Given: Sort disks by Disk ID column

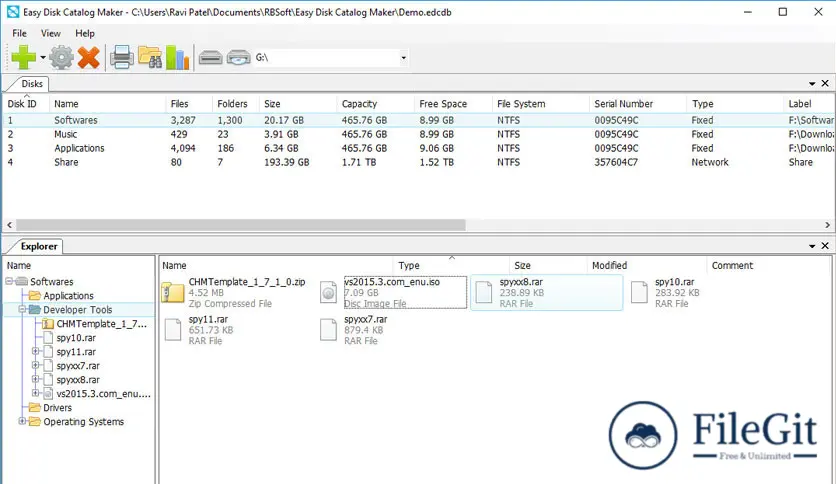Looking at the screenshot, I should click(26, 104).
